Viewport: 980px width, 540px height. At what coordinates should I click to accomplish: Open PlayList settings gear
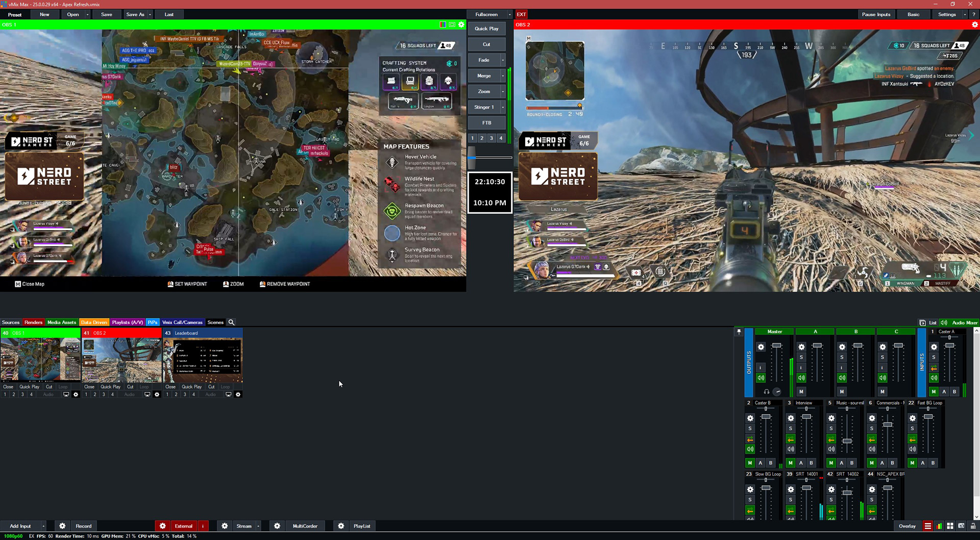click(341, 526)
